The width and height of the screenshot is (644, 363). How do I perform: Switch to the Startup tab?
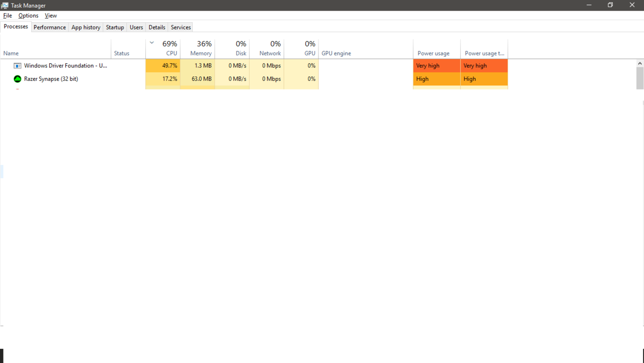[115, 27]
